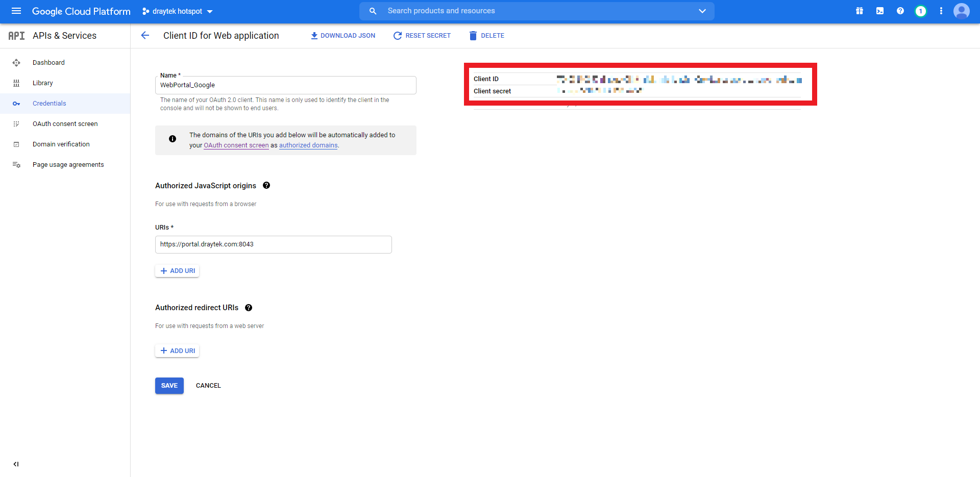The height and width of the screenshot is (477, 980).
Task: Click the search magnifier icon
Action: point(373,11)
